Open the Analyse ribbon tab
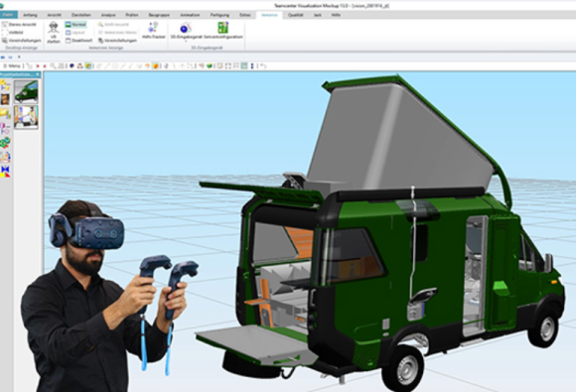 tap(108, 15)
